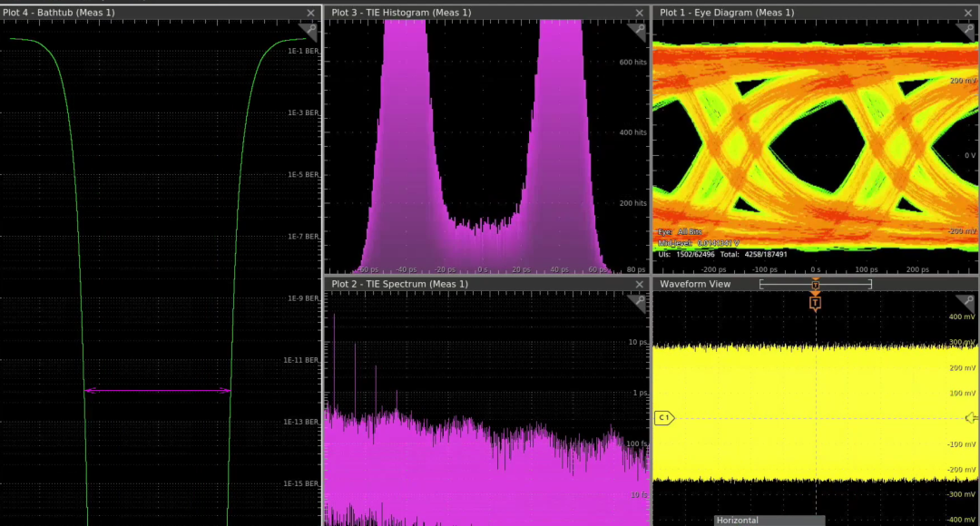Select the waveform record overview bar
980x526 pixels.
[815, 284]
